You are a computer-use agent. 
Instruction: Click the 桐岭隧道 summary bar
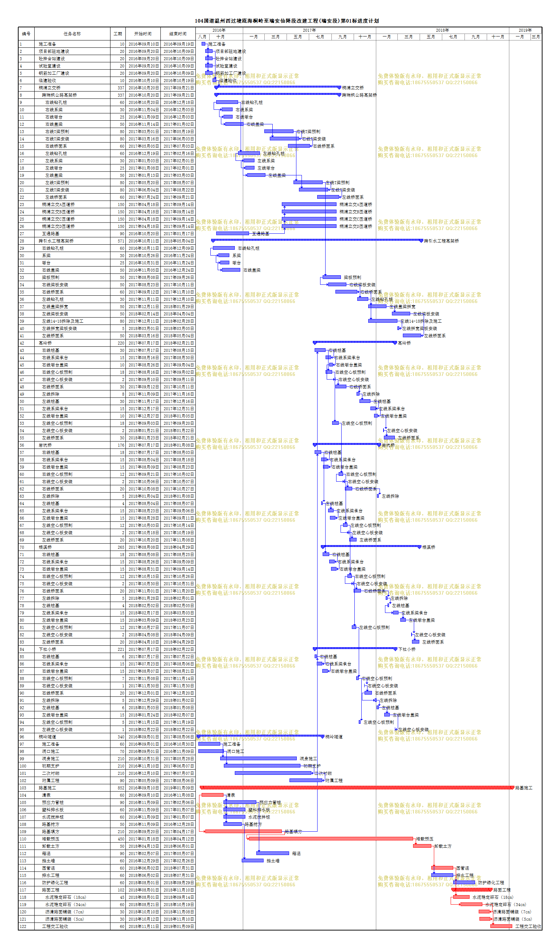pyautogui.click(x=261, y=736)
